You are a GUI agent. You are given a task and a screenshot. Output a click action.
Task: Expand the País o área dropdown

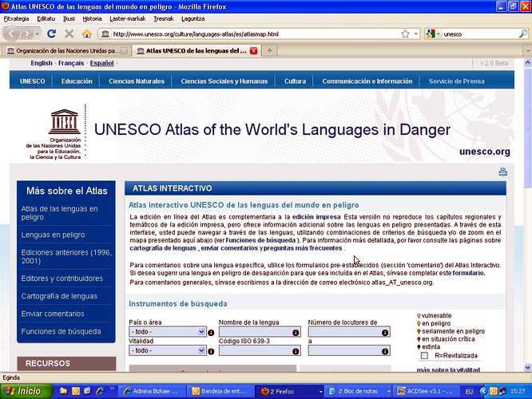pos(201,331)
